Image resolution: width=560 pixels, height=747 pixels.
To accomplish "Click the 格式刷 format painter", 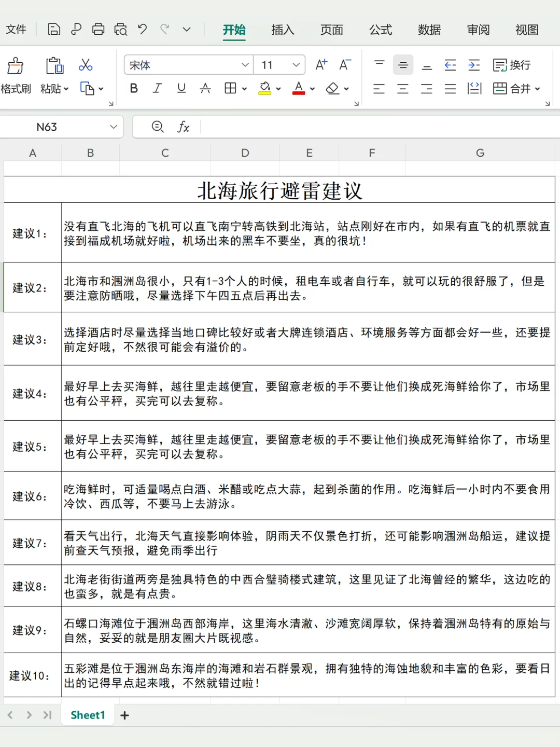I will pyautogui.click(x=16, y=76).
